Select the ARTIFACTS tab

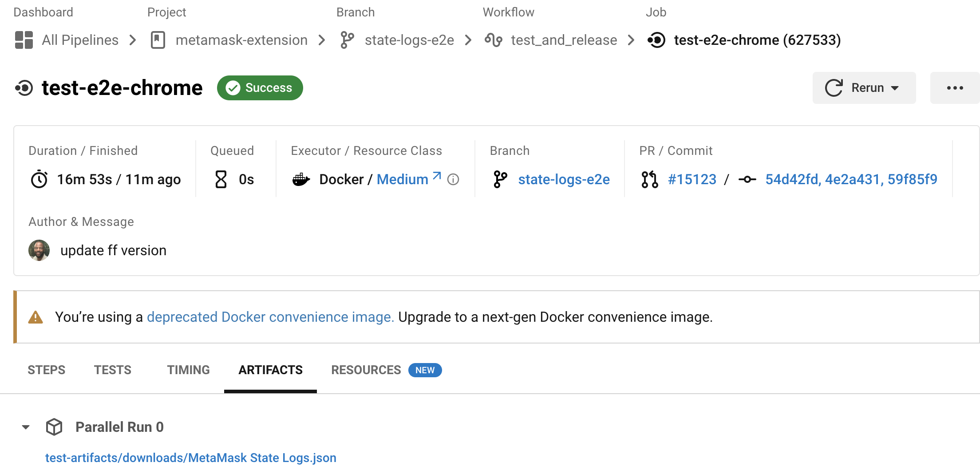(270, 370)
